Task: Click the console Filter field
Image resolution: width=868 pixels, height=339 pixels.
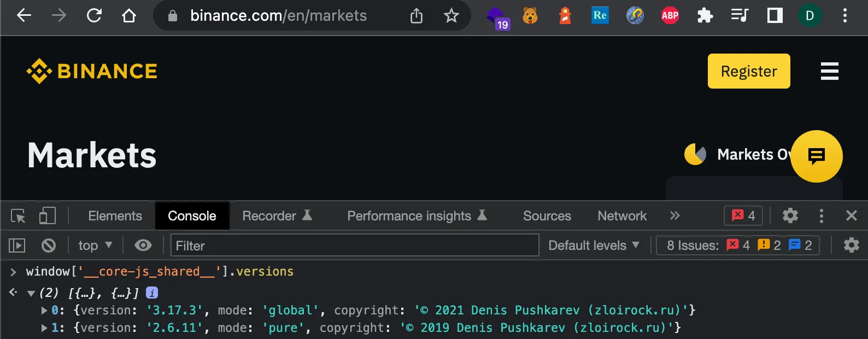Action: (355, 246)
